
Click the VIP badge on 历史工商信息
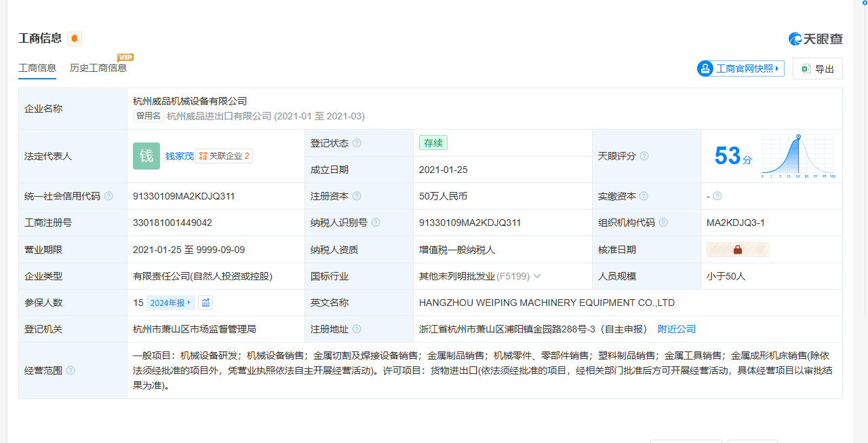coord(125,58)
